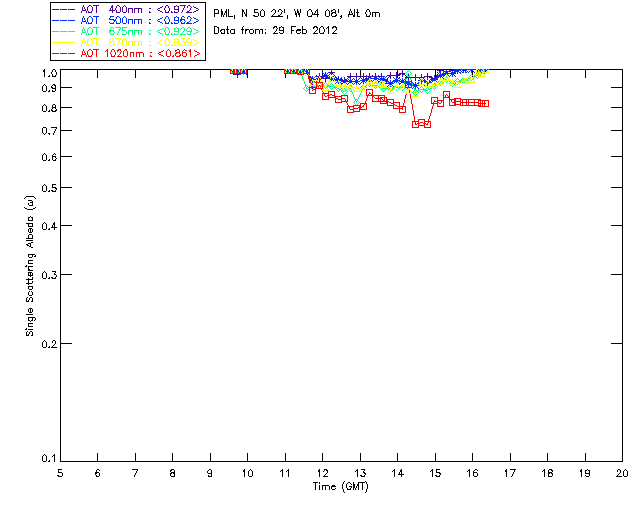Click the last red 1020nm data marker

485,103
